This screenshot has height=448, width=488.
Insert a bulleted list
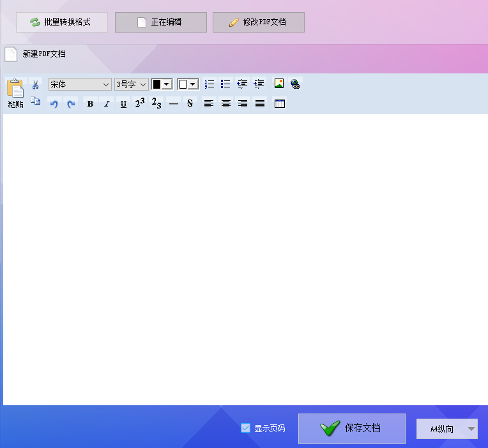[x=225, y=84]
